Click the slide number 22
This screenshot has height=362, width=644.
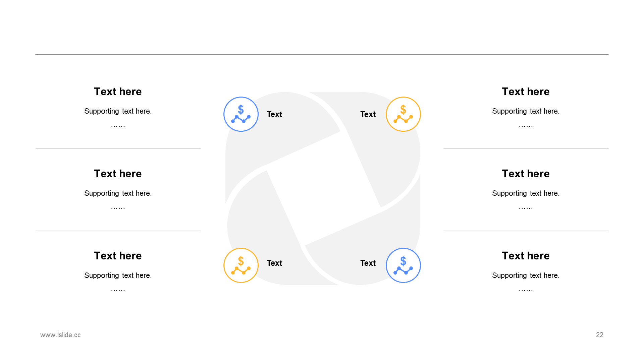pyautogui.click(x=600, y=335)
